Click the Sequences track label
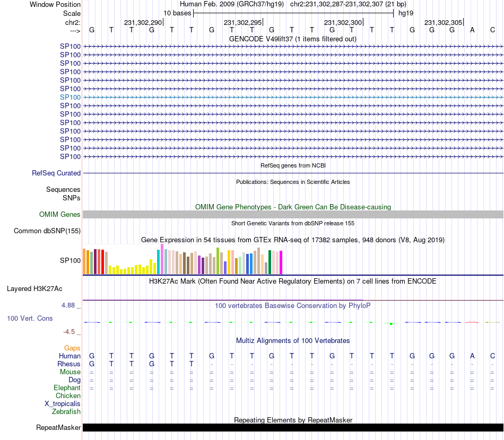This screenshot has width=504, height=440. 63,189
